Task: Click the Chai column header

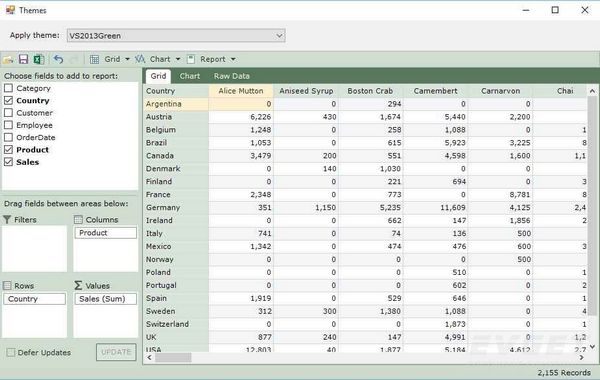Action: click(x=560, y=91)
